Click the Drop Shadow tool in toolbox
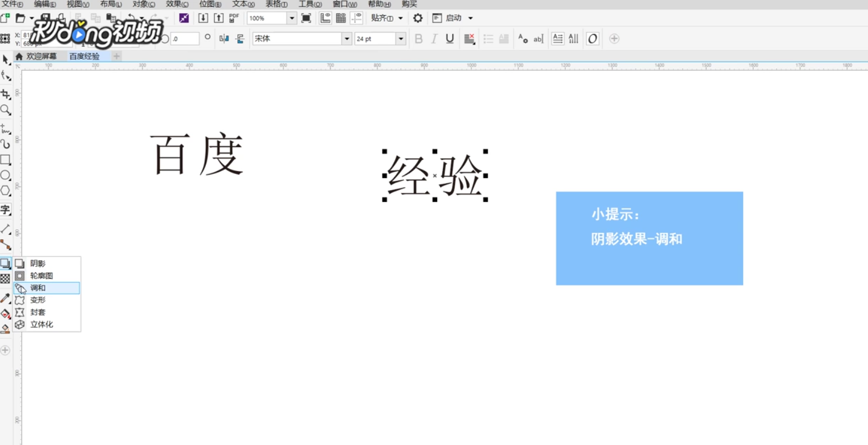The image size is (868, 445). click(6, 263)
